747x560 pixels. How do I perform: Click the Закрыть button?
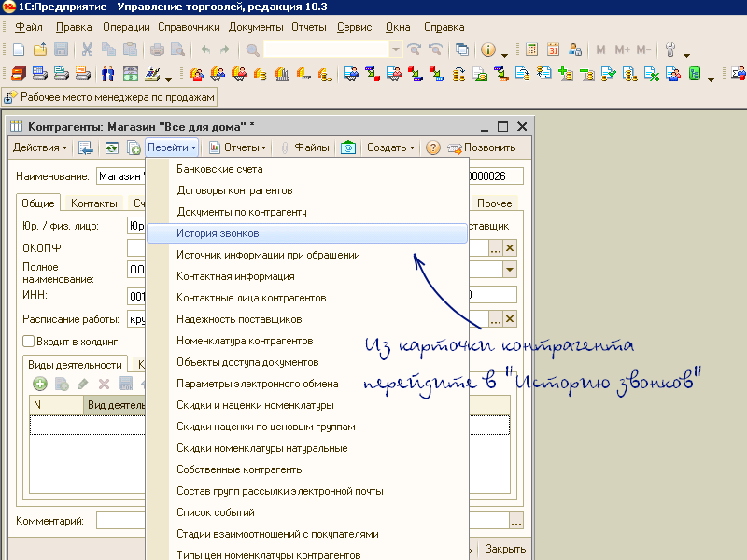tap(505, 549)
